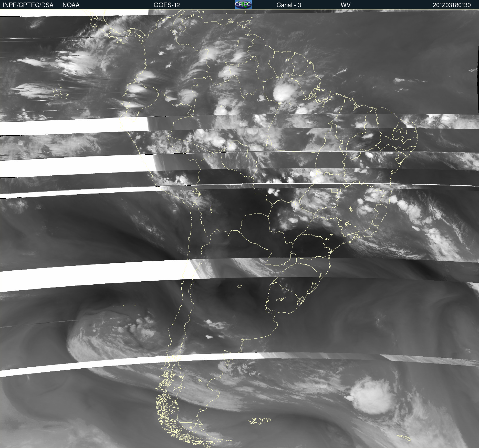The width and height of the screenshot is (479, 448).
Task: Click the 201203180130 timestamp
Action: [x=452, y=5]
